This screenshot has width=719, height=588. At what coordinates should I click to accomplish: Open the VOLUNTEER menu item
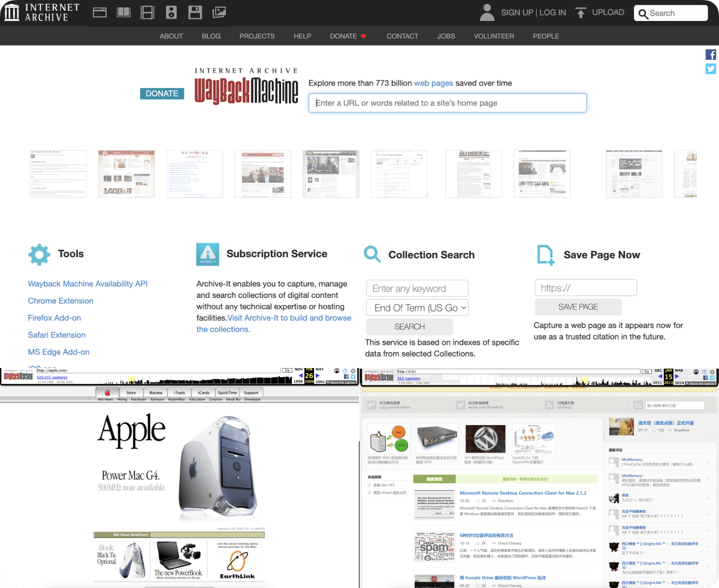pos(494,36)
